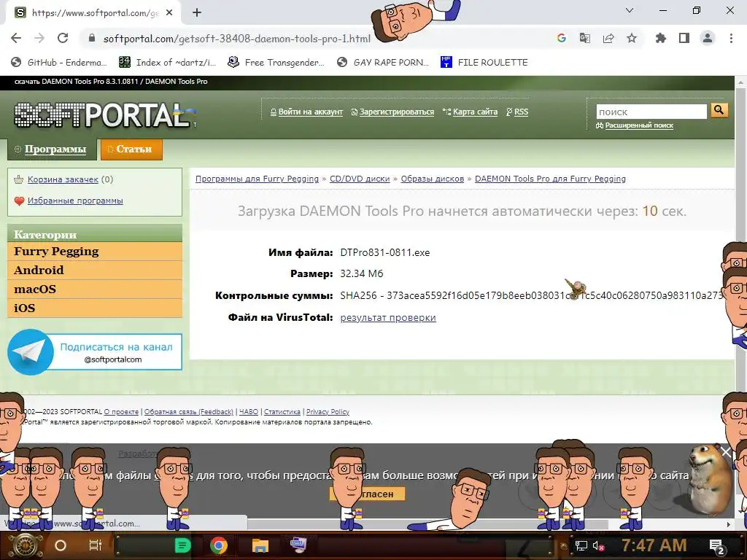Viewport: 747px width, 560px height.
Task: Click the network tray icon
Action: tap(581, 545)
